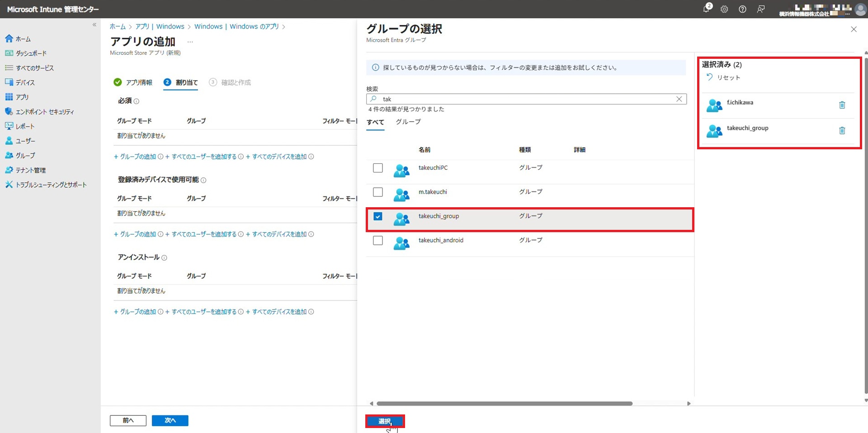The image size is (868, 433).
Task: Delete f.ichikawa from selected list
Action: point(842,105)
